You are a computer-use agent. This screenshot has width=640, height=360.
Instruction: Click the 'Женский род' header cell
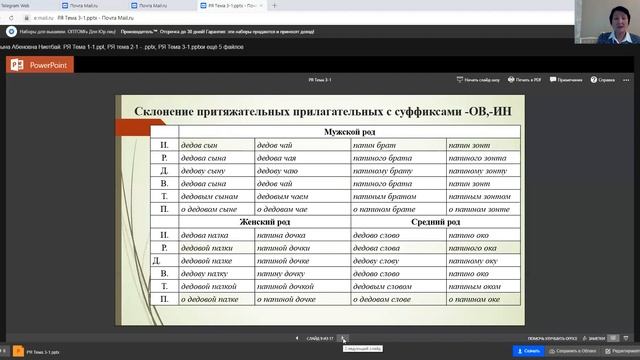coord(264,222)
